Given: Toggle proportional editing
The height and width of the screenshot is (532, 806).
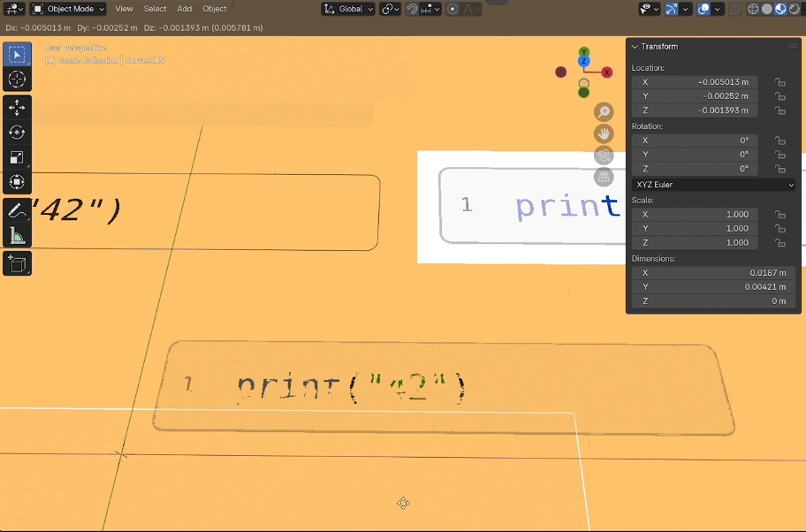Looking at the screenshot, I should [452, 9].
